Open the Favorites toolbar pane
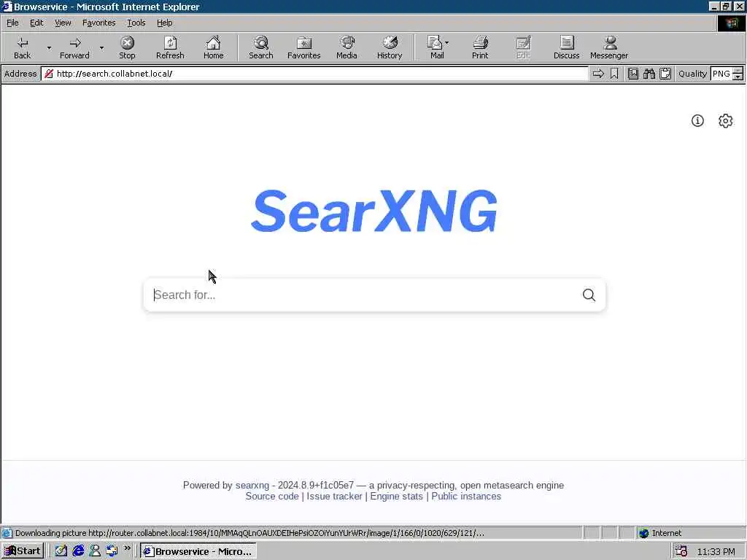The height and width of the screenshot is (560, 747). pos(304,47)
